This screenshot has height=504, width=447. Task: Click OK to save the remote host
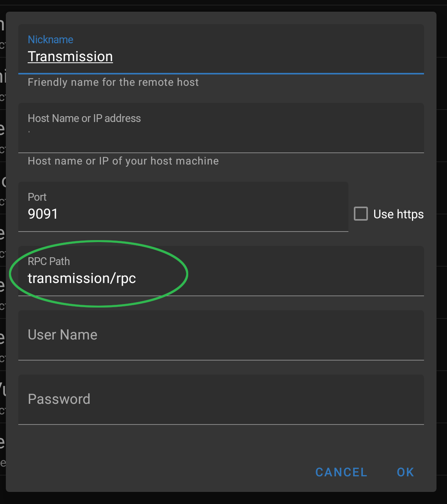405,472
